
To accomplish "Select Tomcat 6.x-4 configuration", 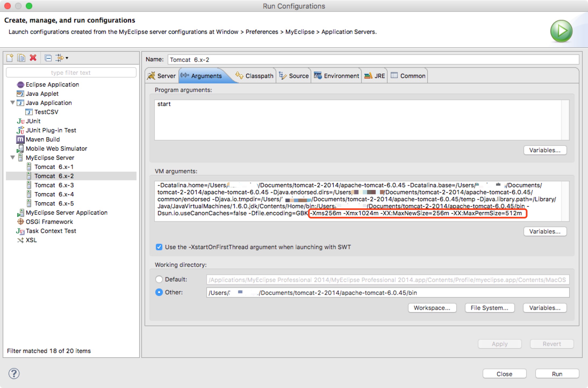I will 54,194.
